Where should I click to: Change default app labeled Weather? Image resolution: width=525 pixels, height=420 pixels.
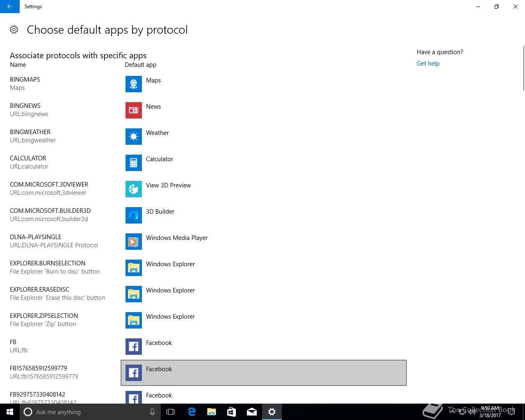pos(157,133)
